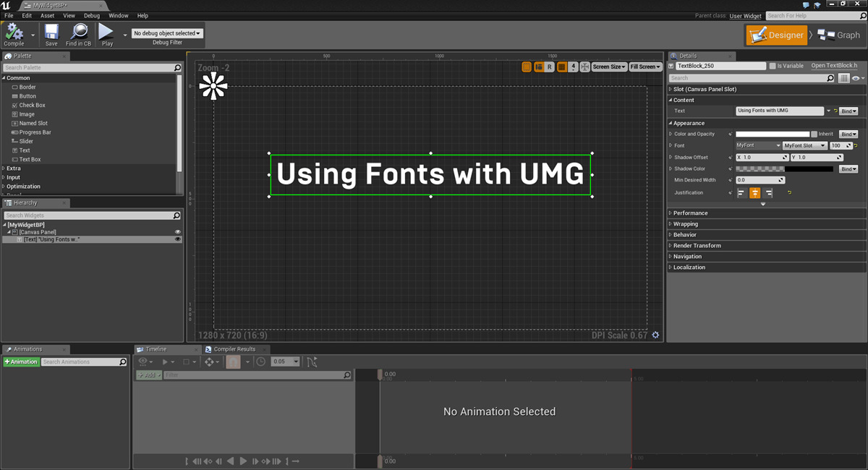Click the Shadow Color swatch
This screenshot has height=470, width=868.
tap(785, 168)
